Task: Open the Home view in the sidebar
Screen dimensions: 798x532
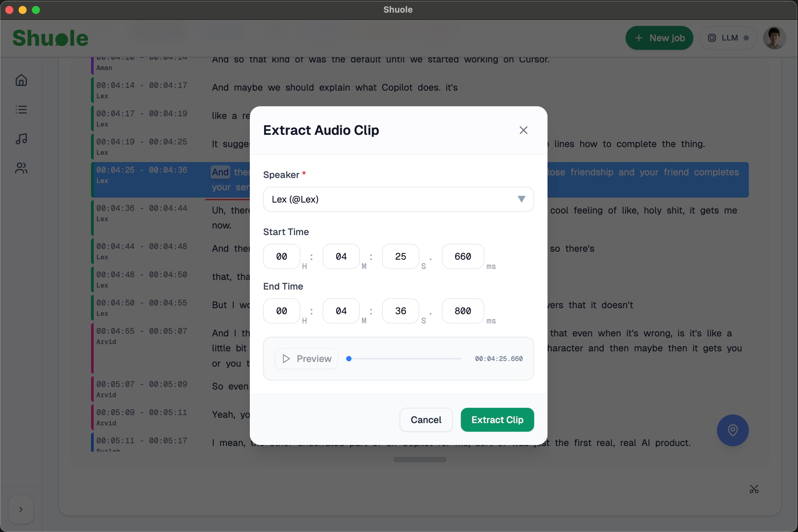Action: tap(21, 80)
